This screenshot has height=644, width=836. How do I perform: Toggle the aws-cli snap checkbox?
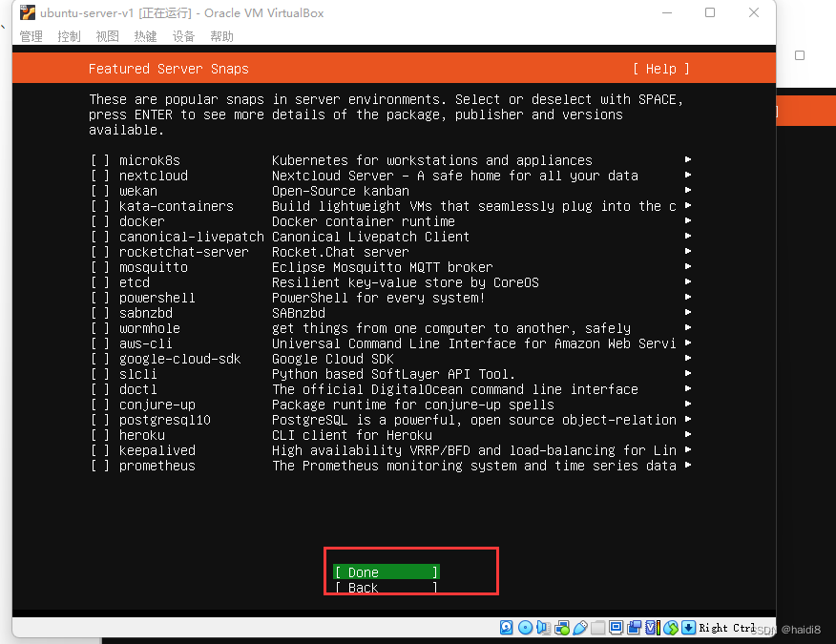coord(99,343)
